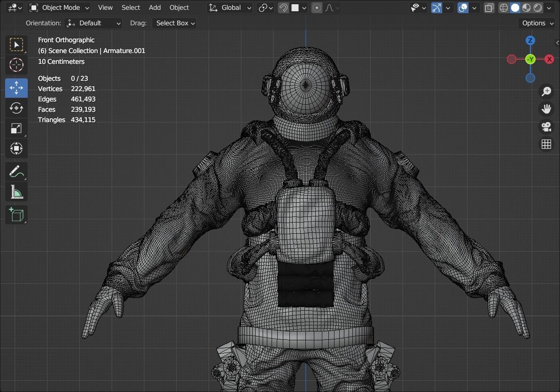The image size is (560, 392).
Task: Click the Front Orthographic view label
Action: (x=66, y=40)
